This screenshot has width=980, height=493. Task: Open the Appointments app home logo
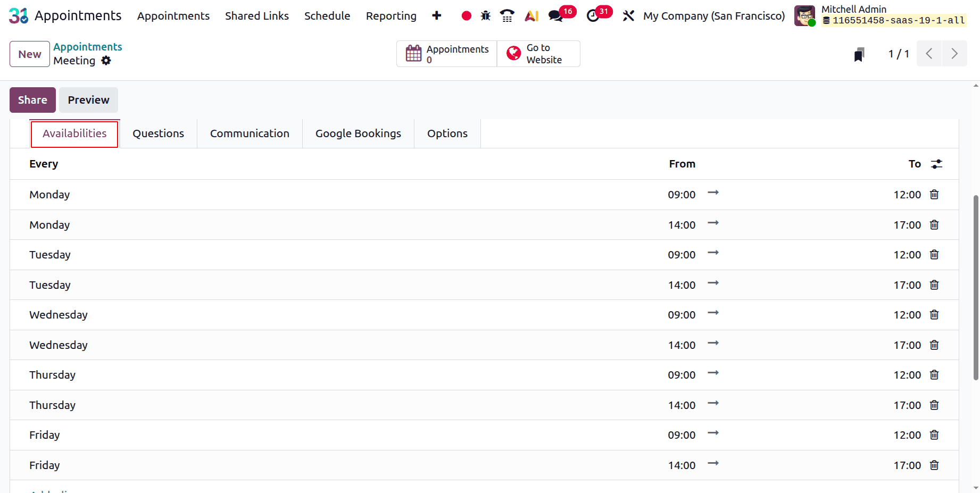(19, 16)
